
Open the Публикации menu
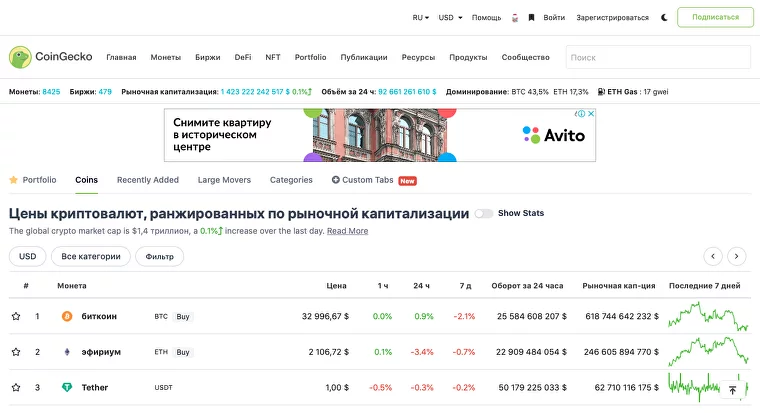(364, 57)
